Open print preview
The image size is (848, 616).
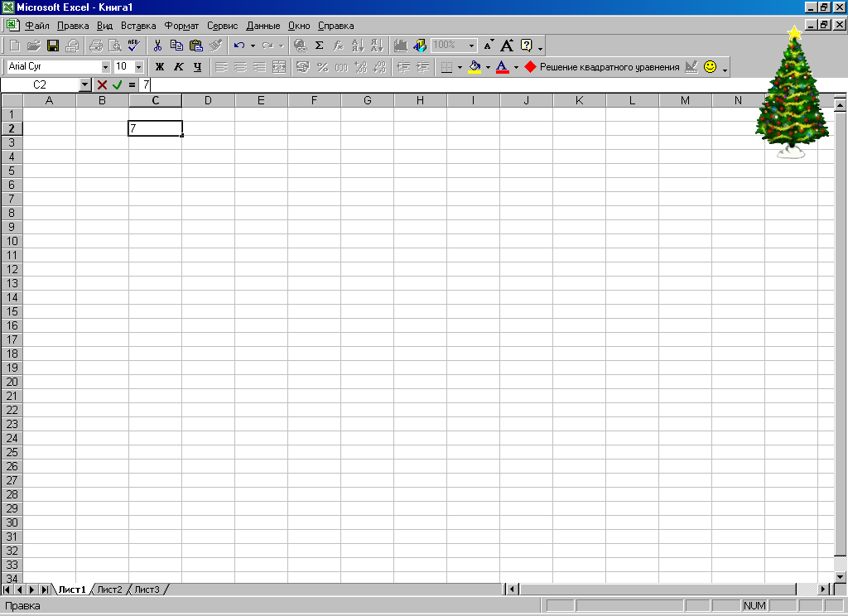coord(114,46)
